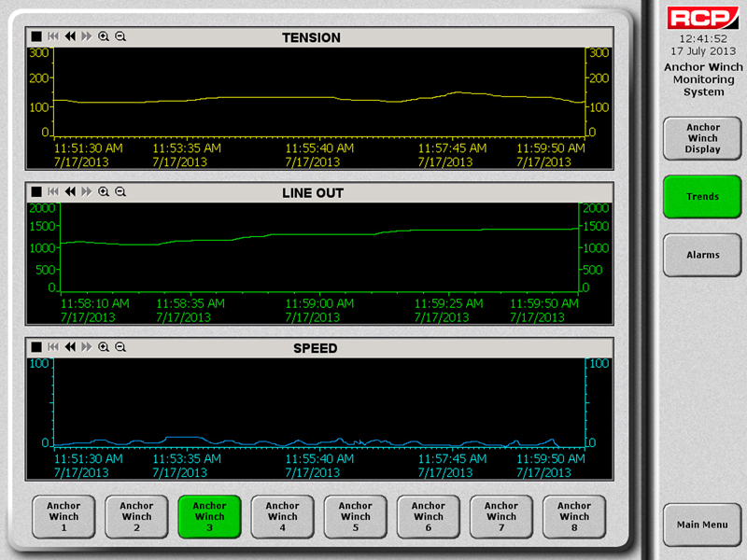Go to the Main Menu

pyautogui.click(x=702, y=525)
